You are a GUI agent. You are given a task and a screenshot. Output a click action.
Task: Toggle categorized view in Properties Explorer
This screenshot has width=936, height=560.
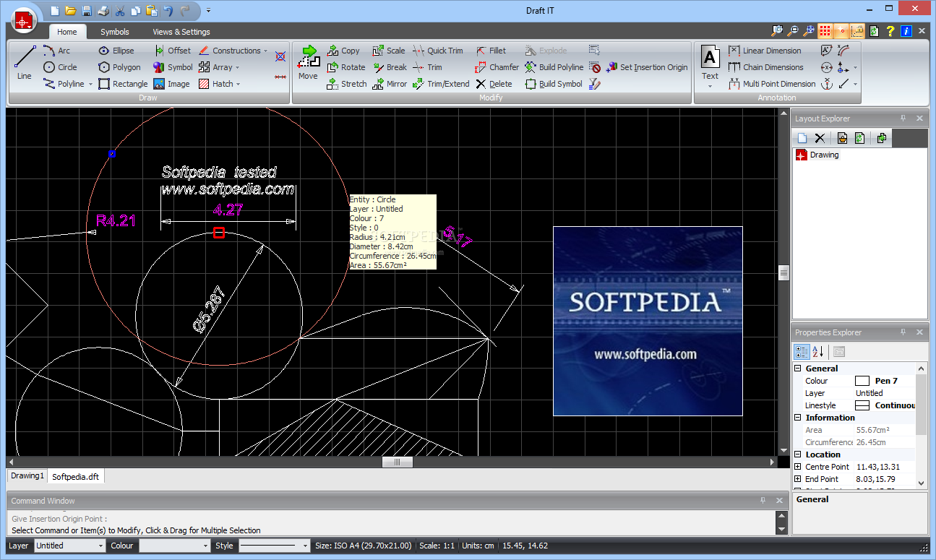point(802,352)
